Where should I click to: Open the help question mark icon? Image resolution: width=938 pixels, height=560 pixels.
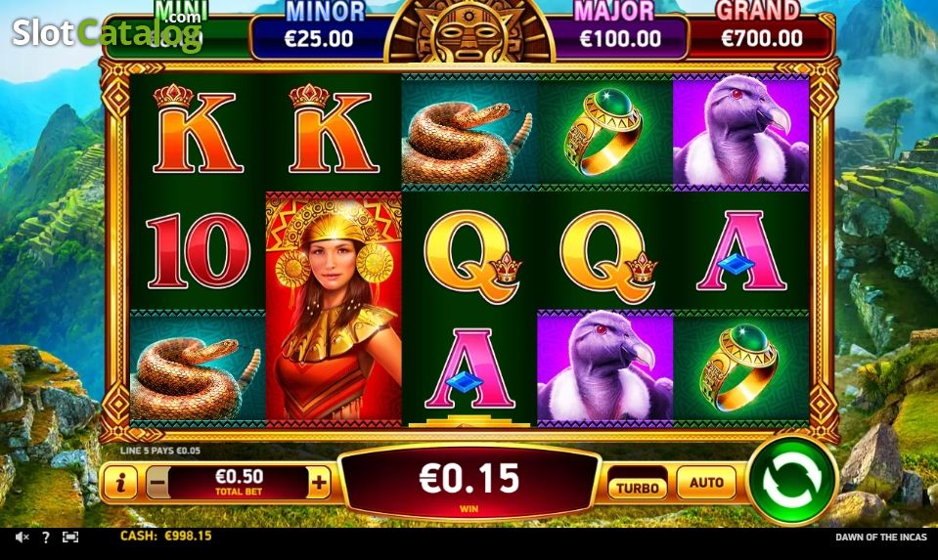(45, 538)
